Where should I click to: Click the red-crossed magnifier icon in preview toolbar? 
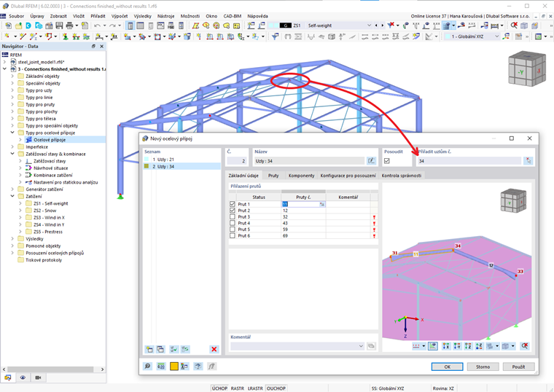pyautogui.click(x=525, y=346)
